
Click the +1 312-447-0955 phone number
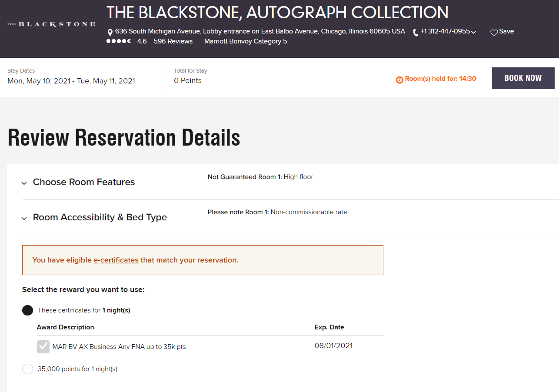tap(445, 31)
